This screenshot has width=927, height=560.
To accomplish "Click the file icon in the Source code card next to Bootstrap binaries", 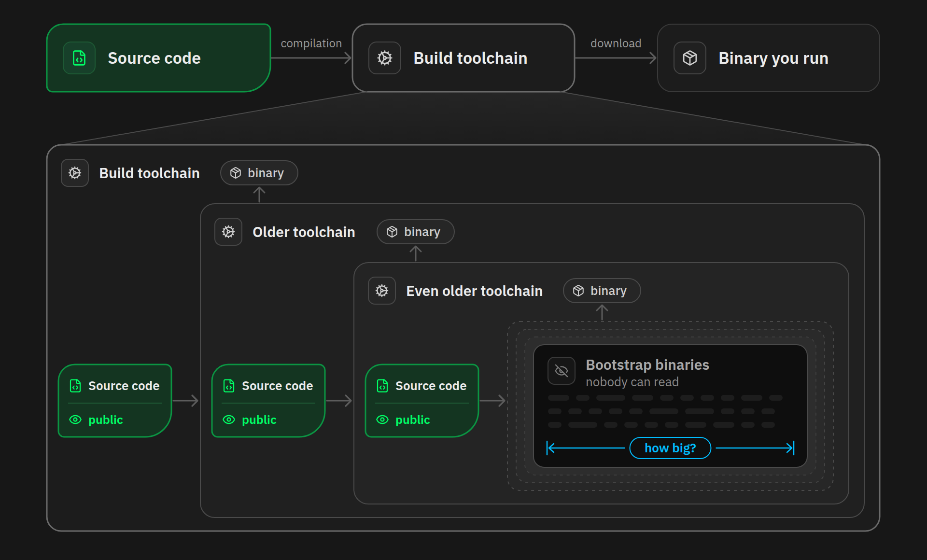I will 382,386.
